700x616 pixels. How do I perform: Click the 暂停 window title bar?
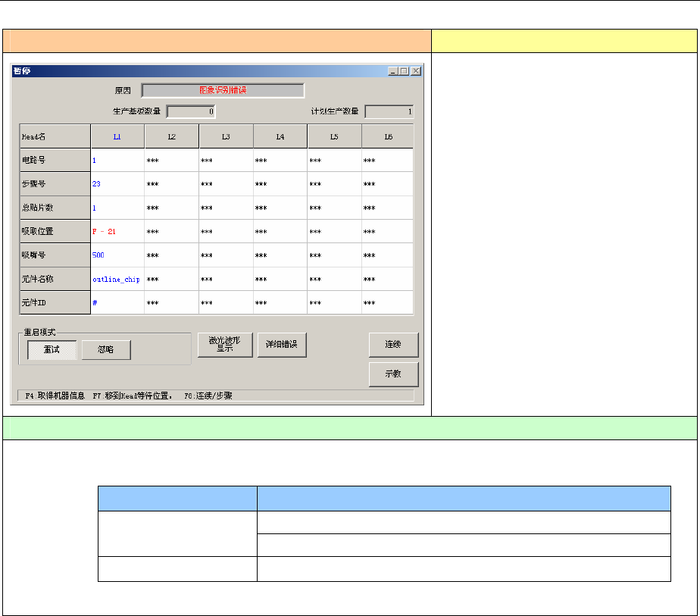[200, 71]
